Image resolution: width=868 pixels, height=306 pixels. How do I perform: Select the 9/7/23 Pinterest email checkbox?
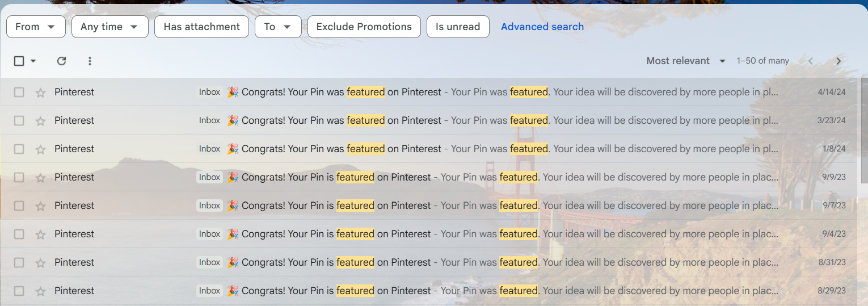[19, 206]
